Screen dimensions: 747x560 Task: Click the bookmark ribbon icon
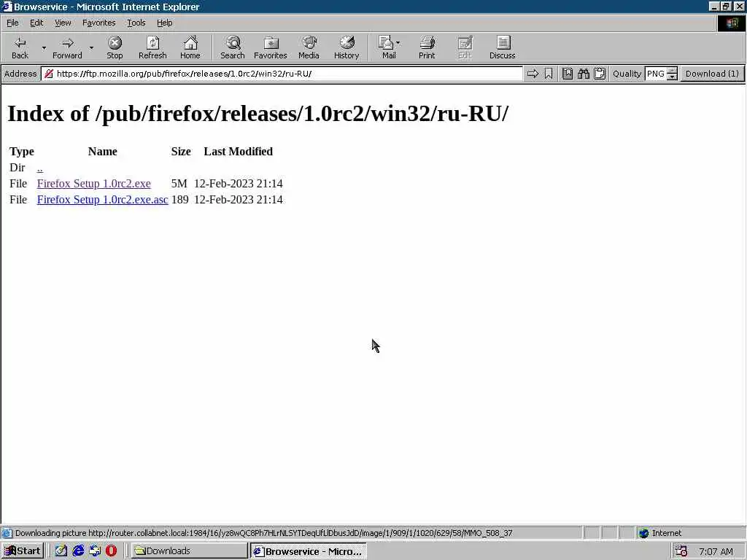coord(549,74)
